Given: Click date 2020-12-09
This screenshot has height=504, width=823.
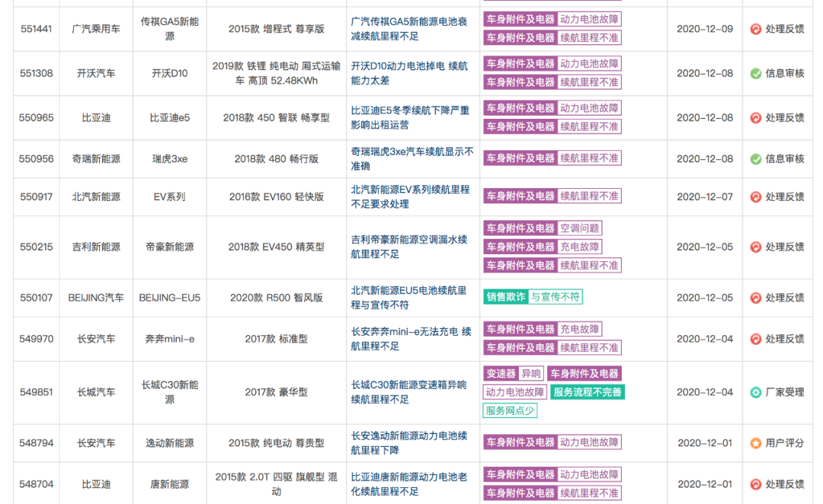Looking at the screenshot, I should 704,29.
